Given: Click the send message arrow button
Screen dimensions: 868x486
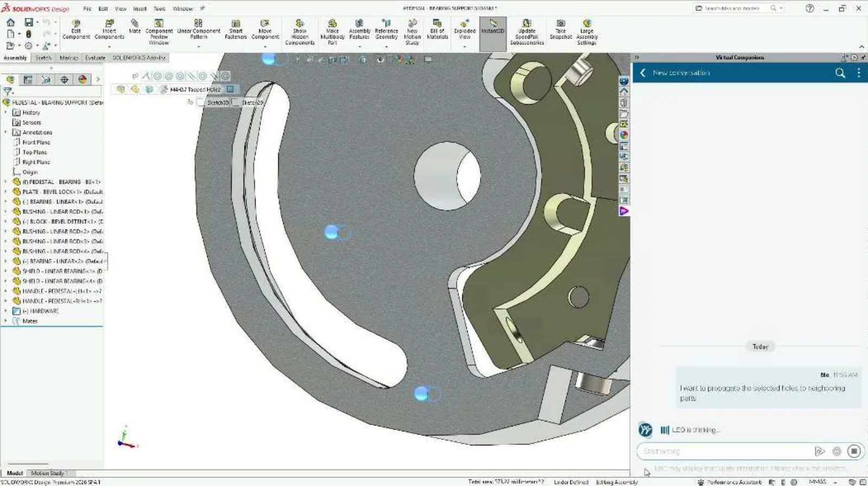Looking at the screenshot, I should 820,451.
